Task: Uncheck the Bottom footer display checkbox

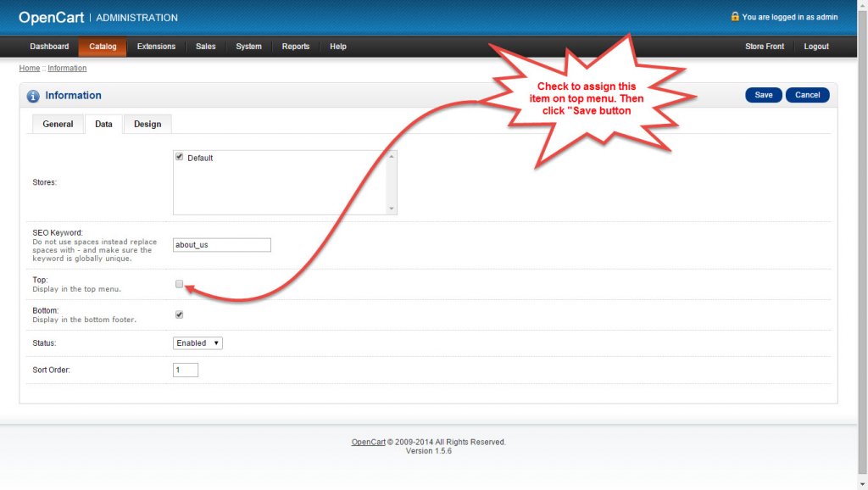Action: coord(180,315)
